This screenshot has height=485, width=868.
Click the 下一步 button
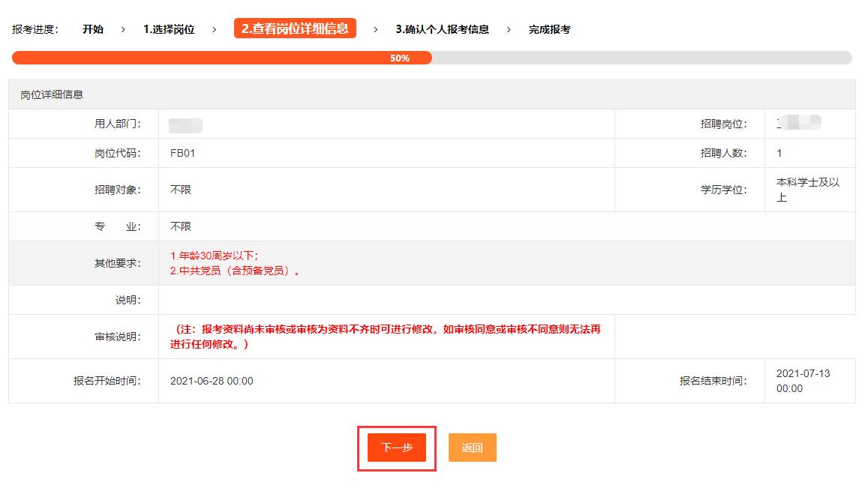pyautogui.click(x=396, y=448)
